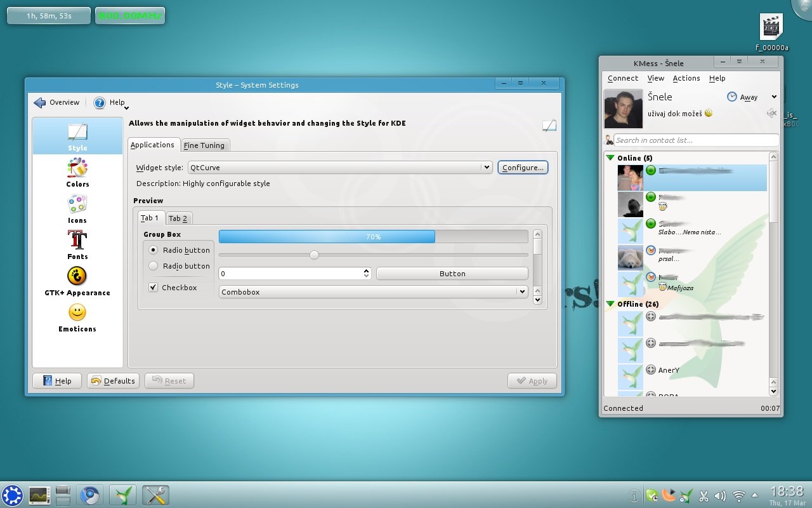Select preview Tab 1

[150, 218]
